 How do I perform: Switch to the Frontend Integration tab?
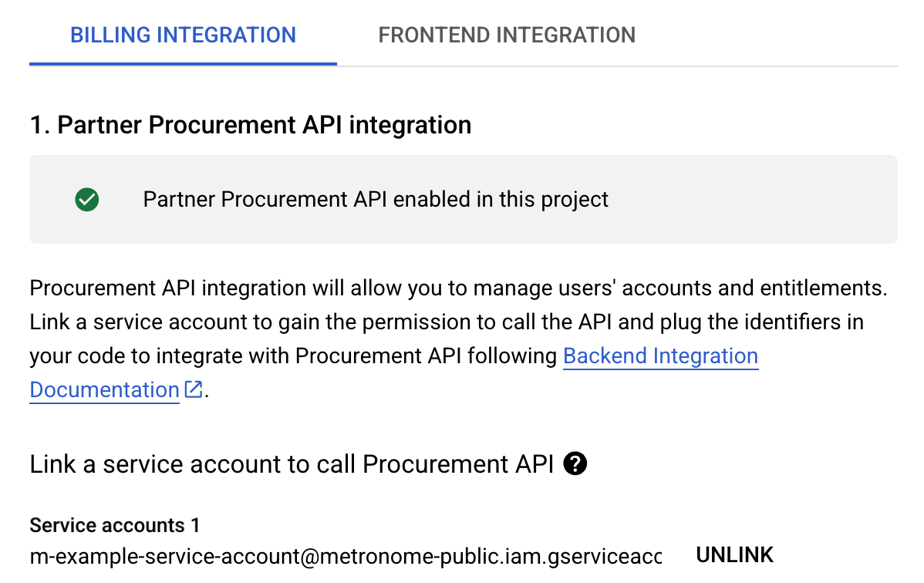click(507, 35)
